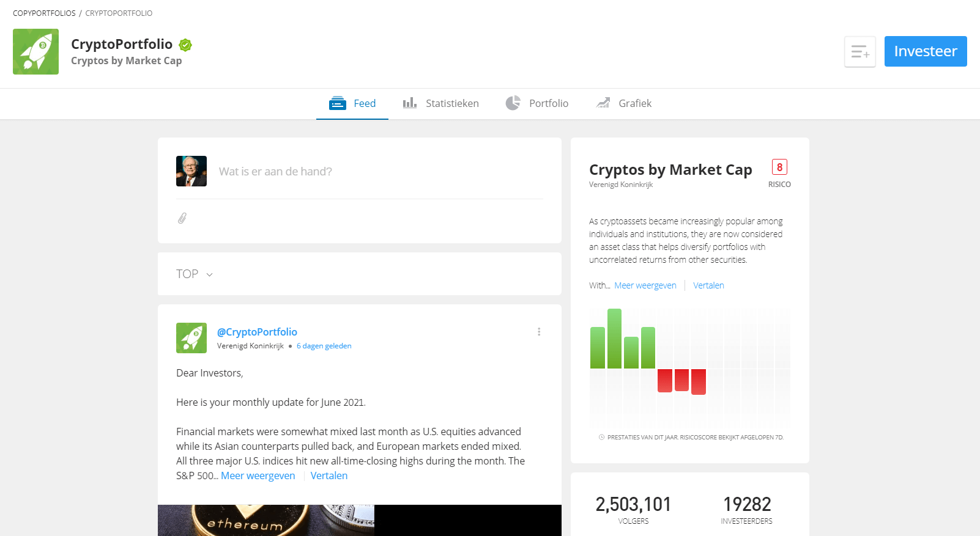
Task: Open the three-dot post options menu
Action: 539,332
